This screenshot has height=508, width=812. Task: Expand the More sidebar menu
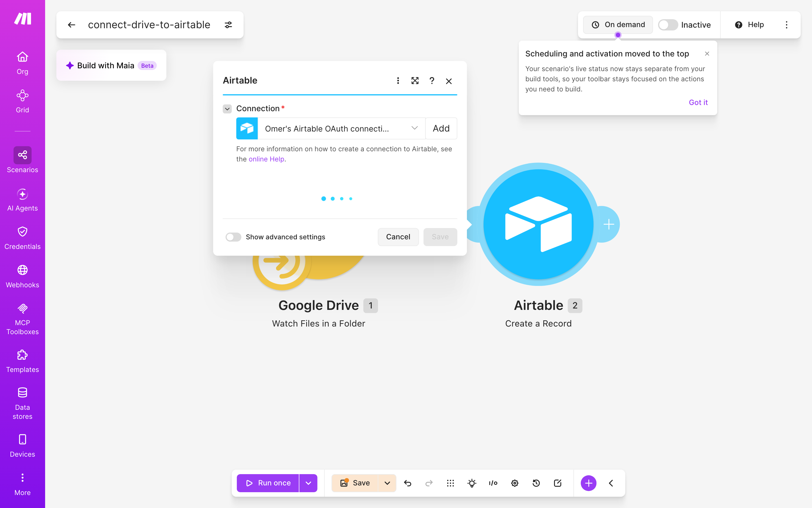click(23, 484)
